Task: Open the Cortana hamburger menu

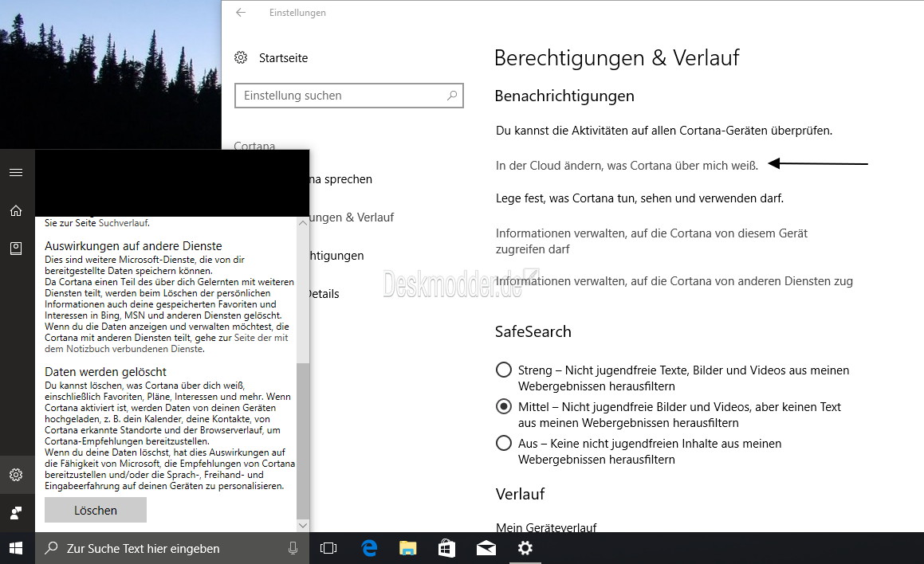Action: (17, 173)
